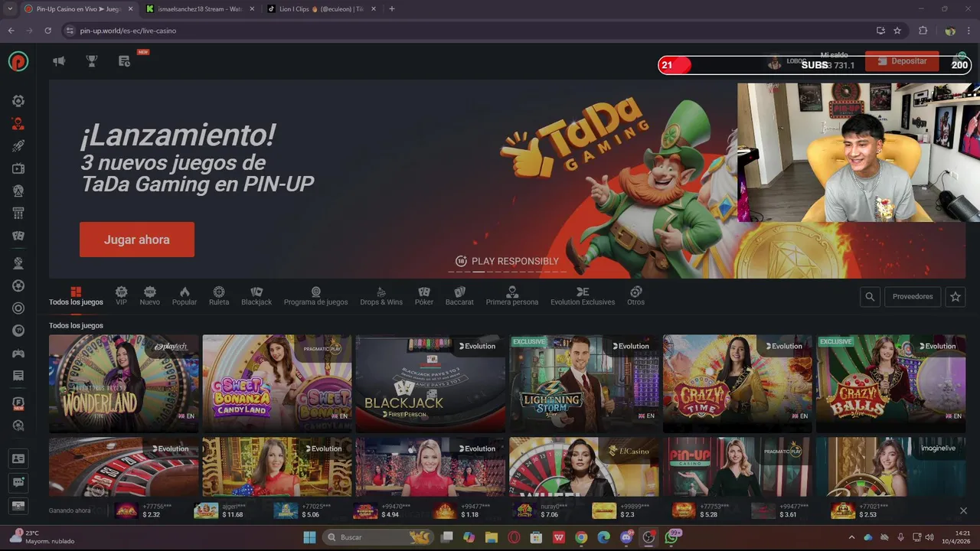Click winner entry showing $11.68
Viewport: 980px width, 551px height.
[x=220, y=510]
